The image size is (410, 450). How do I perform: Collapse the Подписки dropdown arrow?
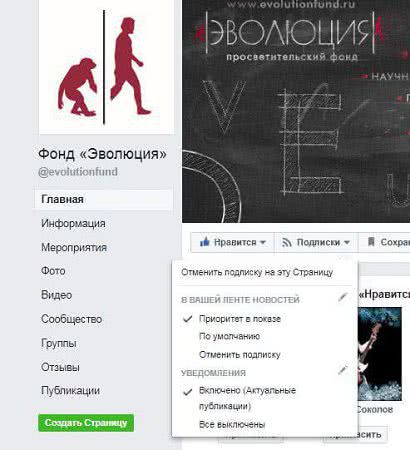click(x=347, y=242)
